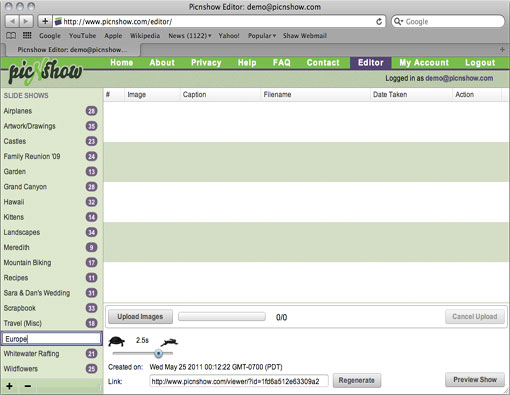510x395 pixels.
Task: Open the About page
Action: pos(162,63)
